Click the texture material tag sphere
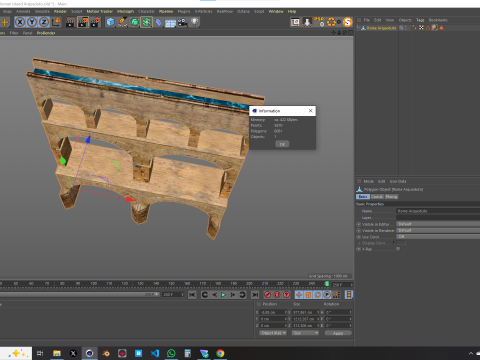480x360 pixels. [x=435, y=28]
